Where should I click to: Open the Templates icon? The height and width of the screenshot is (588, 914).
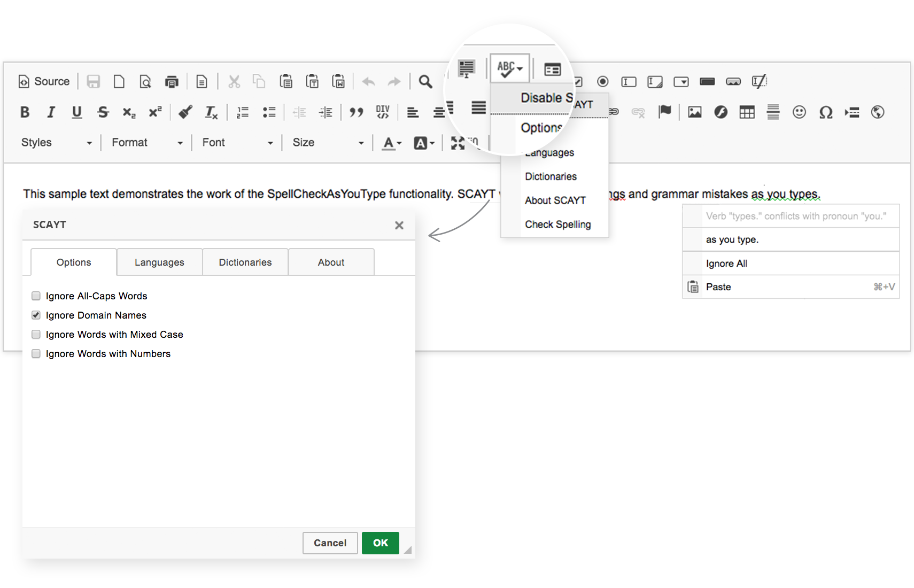click(202, 81)
